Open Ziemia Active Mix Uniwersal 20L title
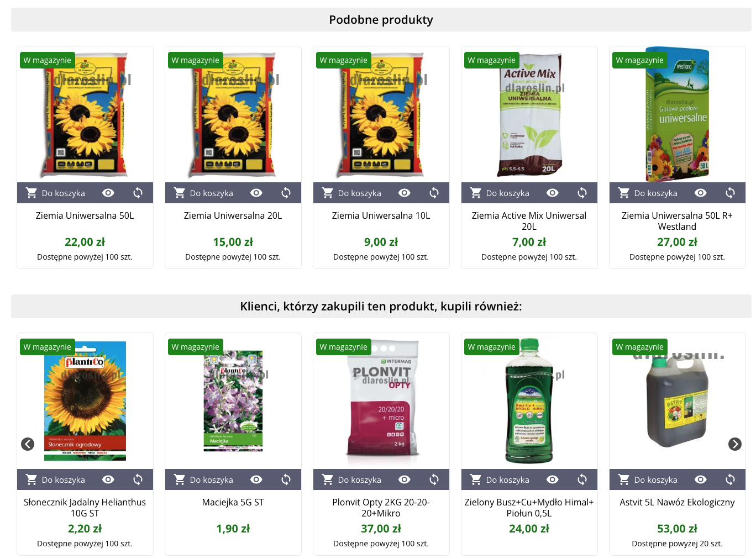 pyautogui.click(x=529, y=221)
